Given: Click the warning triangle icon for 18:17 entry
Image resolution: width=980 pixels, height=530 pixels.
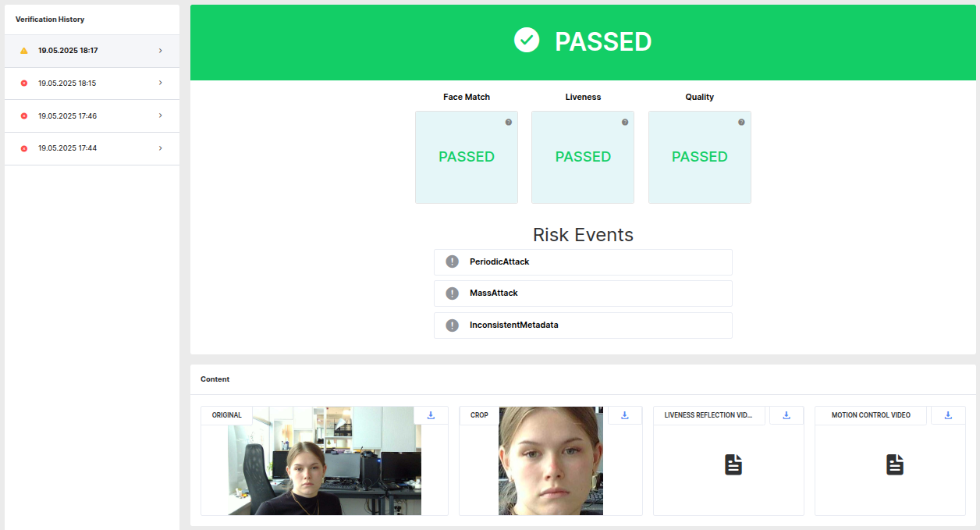Looking at the screenshot, I should pos(23,51).
